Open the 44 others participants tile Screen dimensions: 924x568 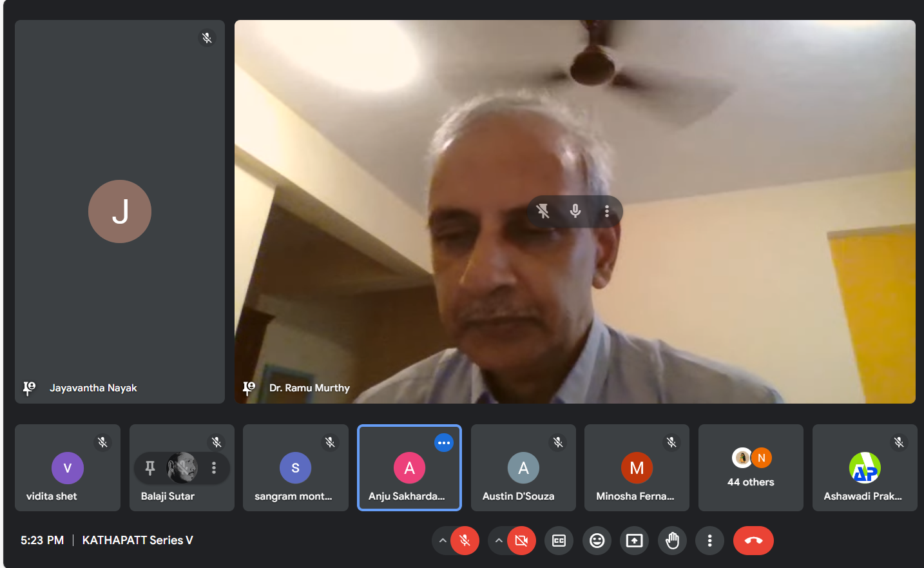click(751, 468)
